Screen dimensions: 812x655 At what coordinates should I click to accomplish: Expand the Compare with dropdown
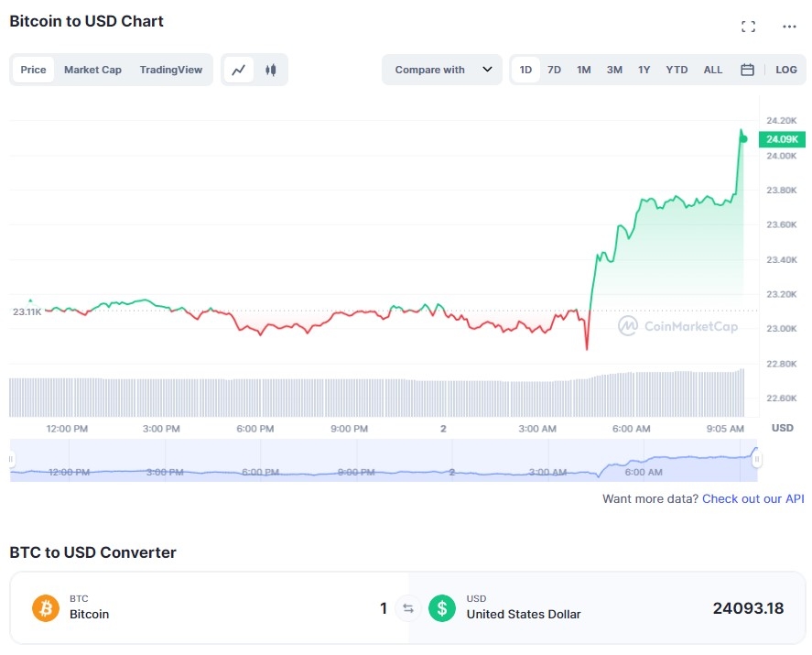click(442, 70)
